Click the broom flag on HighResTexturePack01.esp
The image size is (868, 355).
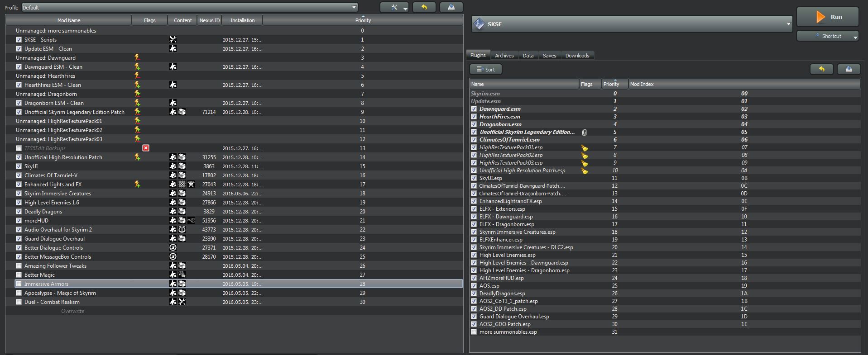pyautogui.click(x=585, y=147)
